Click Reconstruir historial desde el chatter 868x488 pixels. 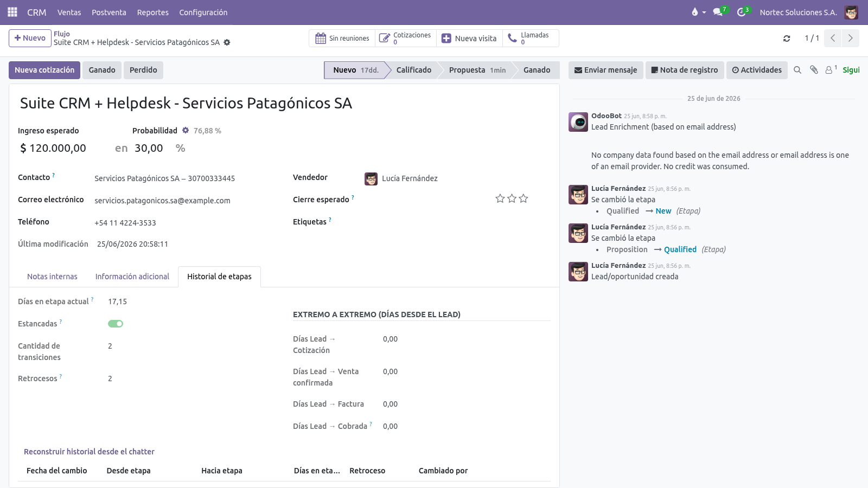[x=89, y=451]
